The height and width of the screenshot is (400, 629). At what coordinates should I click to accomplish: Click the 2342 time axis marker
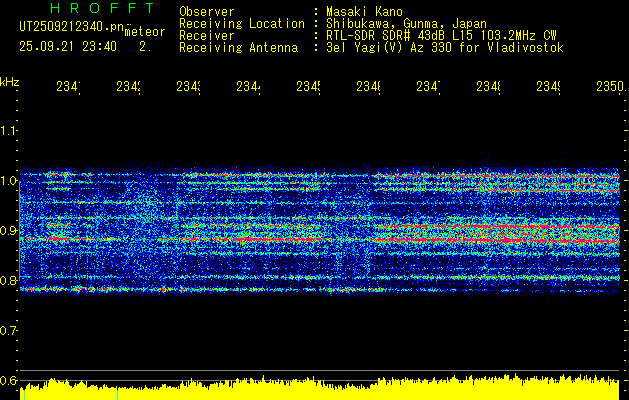pyautogui.click(x=128, y=87)
